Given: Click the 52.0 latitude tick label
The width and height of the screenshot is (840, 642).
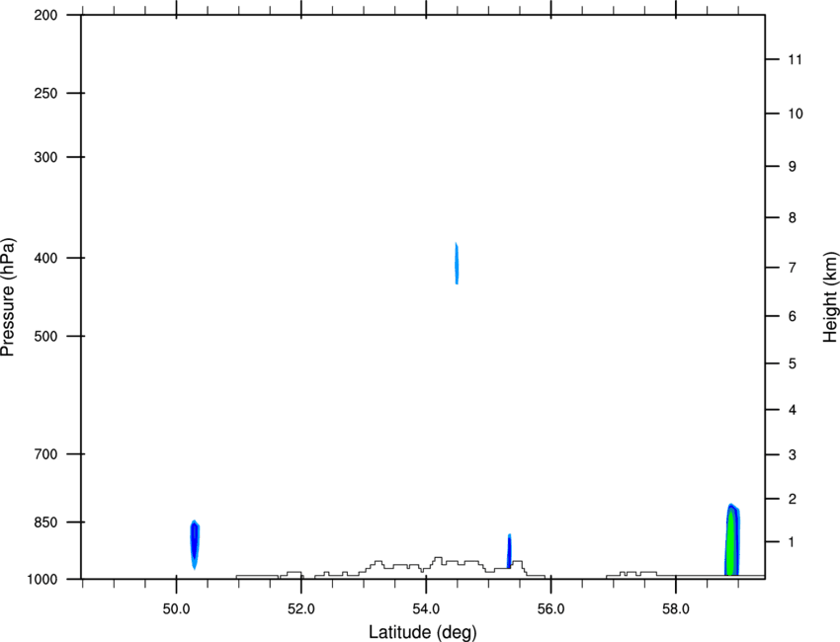Looking at the screenshot, I should (x=301, y=609).
